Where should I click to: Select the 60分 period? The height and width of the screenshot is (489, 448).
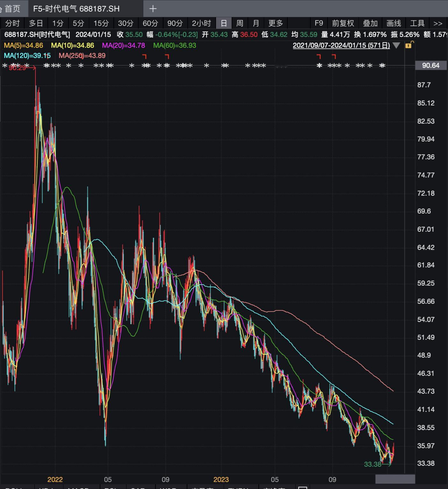tap(150, 23)
